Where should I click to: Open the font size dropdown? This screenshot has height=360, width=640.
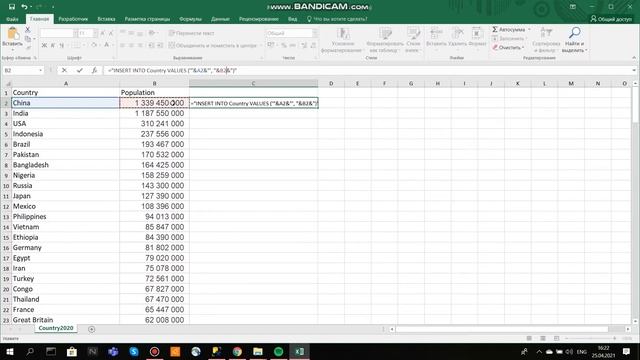click(x=95, y=33)
